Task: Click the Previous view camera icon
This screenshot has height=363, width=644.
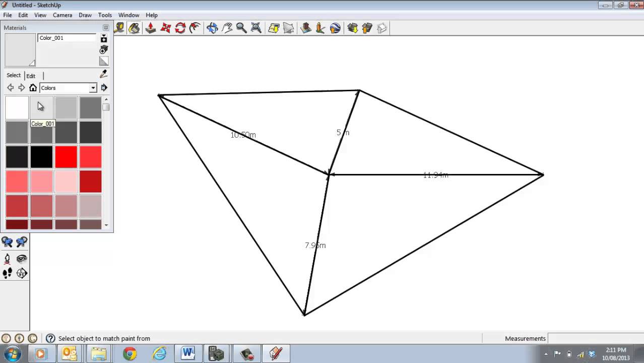Action: [7, 242]
